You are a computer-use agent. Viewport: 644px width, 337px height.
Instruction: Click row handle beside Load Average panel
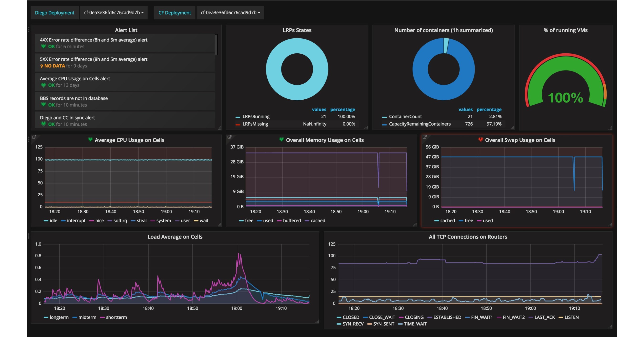(28, 236)
